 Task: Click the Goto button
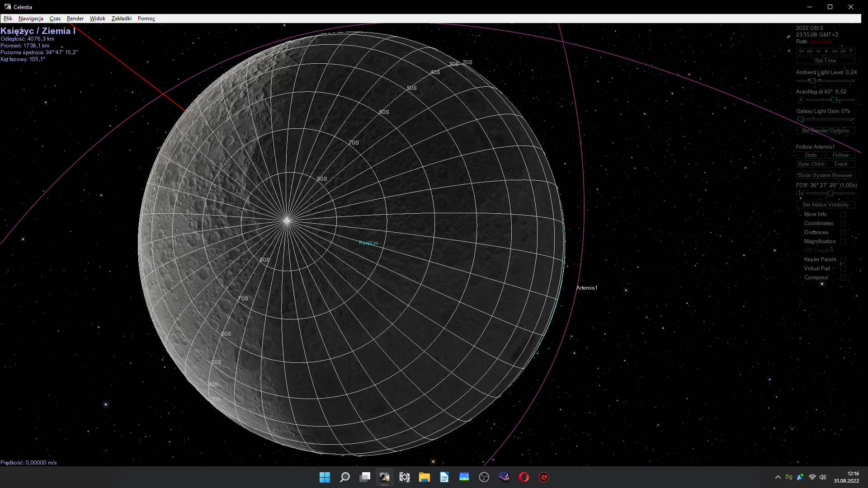[x=811, y=155]
